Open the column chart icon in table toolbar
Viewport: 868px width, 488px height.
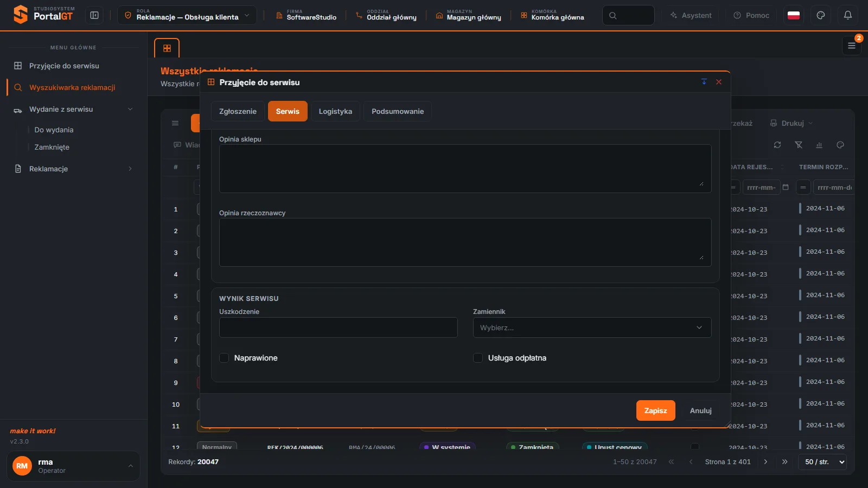pos(819,145)
